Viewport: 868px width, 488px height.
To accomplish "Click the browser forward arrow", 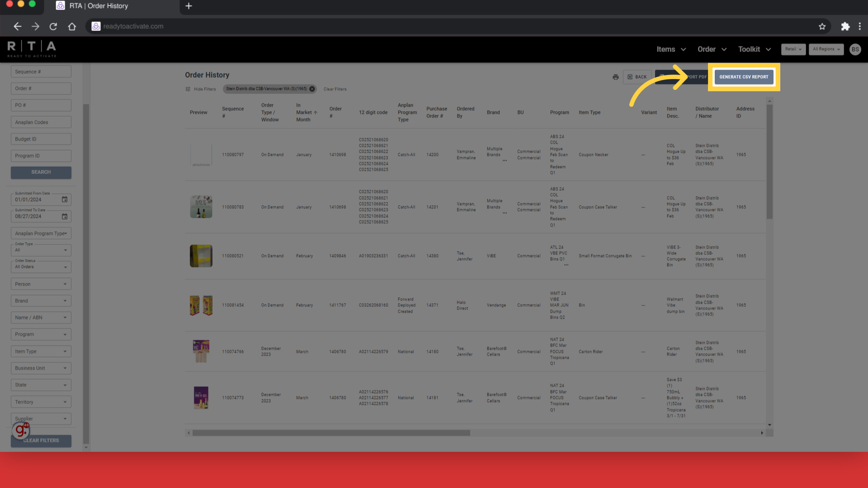I will 35,27.
